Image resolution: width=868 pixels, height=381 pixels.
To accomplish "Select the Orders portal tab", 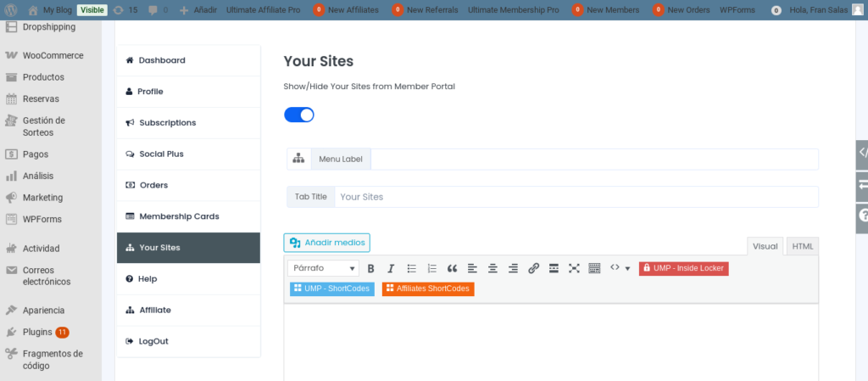I will coord(189,185).
